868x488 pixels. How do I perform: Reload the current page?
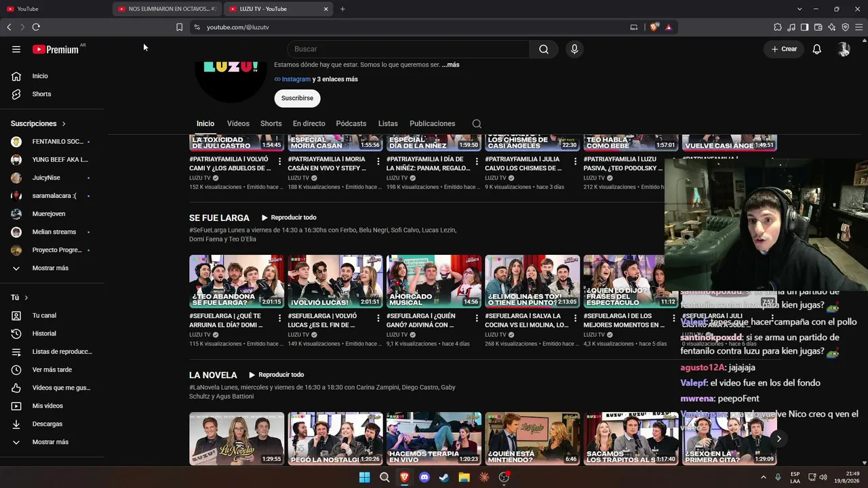click(x=36, y=27)
